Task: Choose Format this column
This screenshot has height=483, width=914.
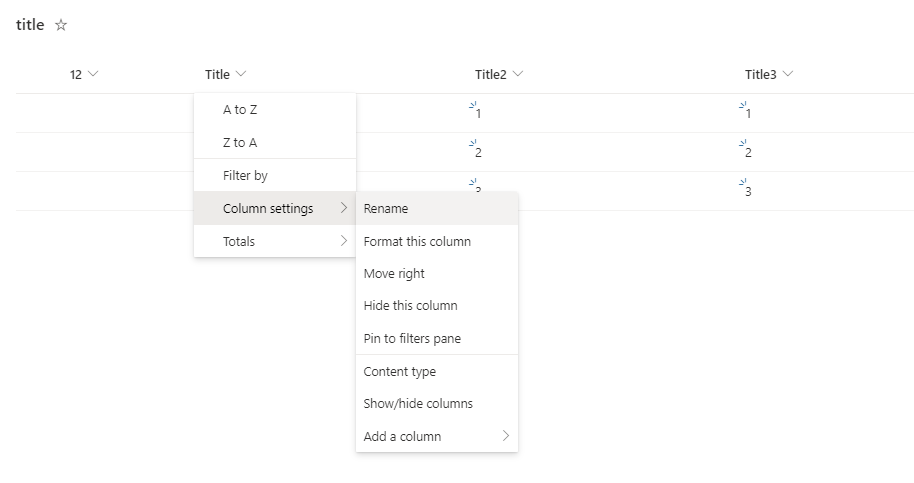Action: coord(417,242)
